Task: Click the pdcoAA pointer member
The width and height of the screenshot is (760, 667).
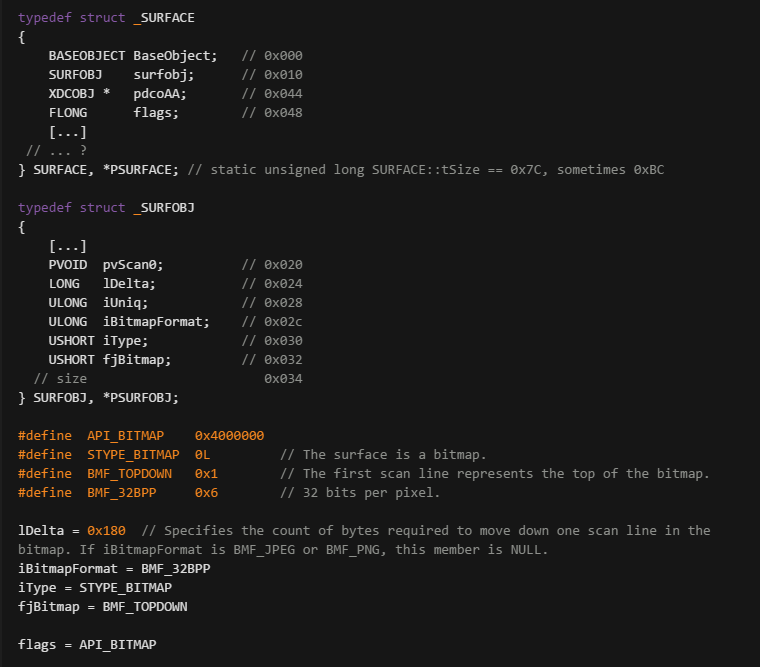Action: coord(159,94)
